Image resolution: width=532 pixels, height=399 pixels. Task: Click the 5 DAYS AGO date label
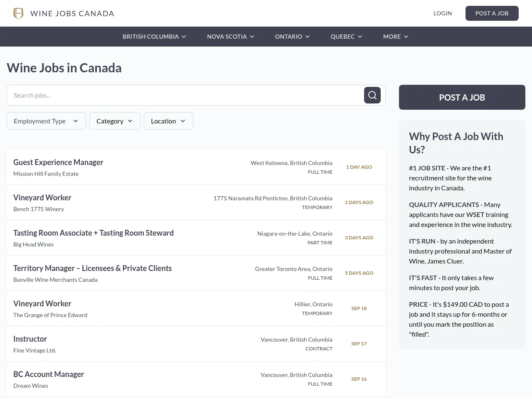point(359,273)
